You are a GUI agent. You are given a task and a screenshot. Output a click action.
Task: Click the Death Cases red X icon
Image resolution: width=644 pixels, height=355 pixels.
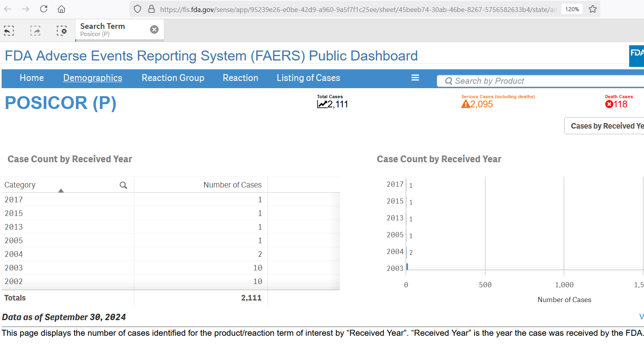[x=609, y=104]
